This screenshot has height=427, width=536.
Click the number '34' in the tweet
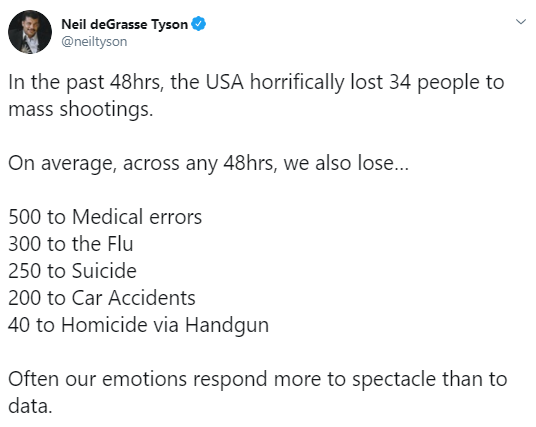coord(400,82)
